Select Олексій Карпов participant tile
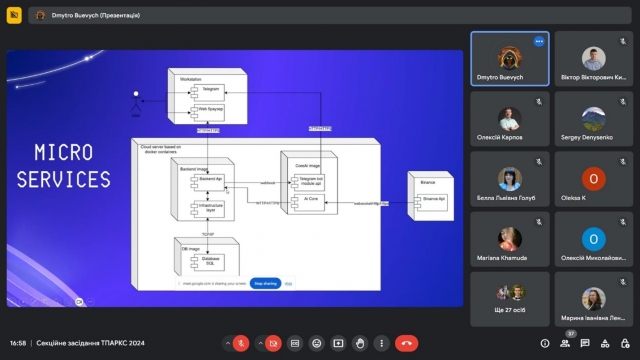The image size is (640, 360). point(510,119)
